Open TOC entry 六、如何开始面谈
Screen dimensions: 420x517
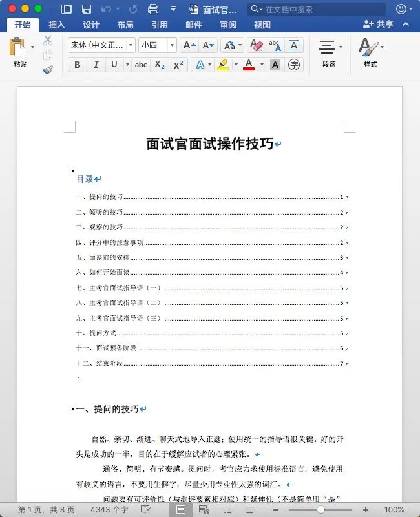[x=212, y=272]
